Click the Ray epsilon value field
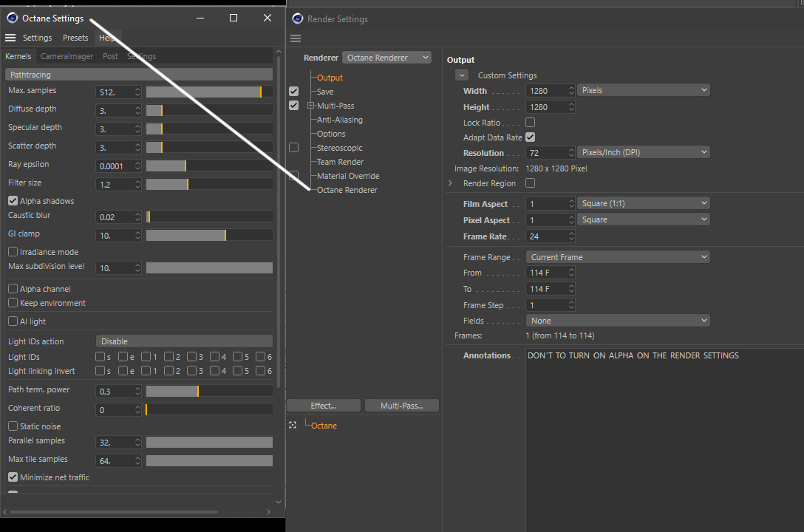Screen dimensions: 804x532 [x=115, y=166]
